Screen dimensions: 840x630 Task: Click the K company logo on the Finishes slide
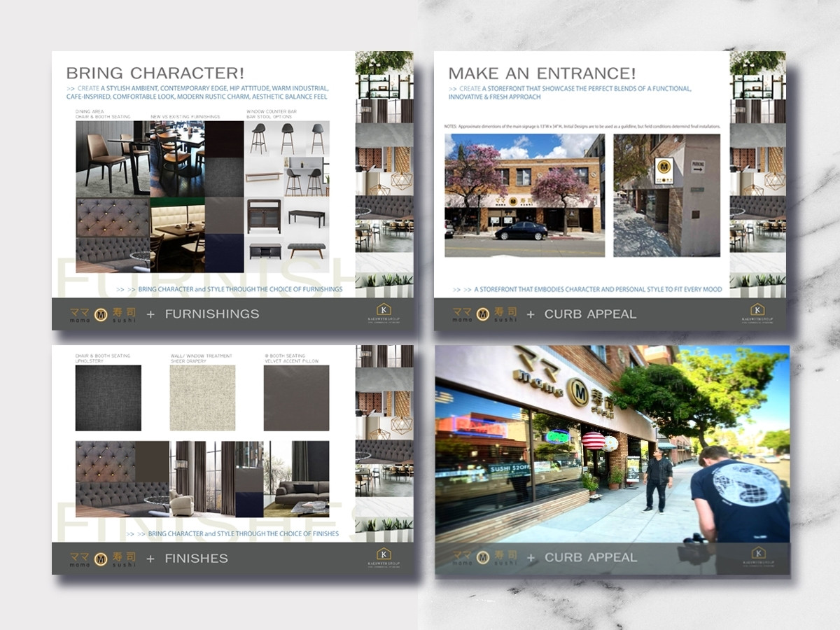click(x=384, y=556)
